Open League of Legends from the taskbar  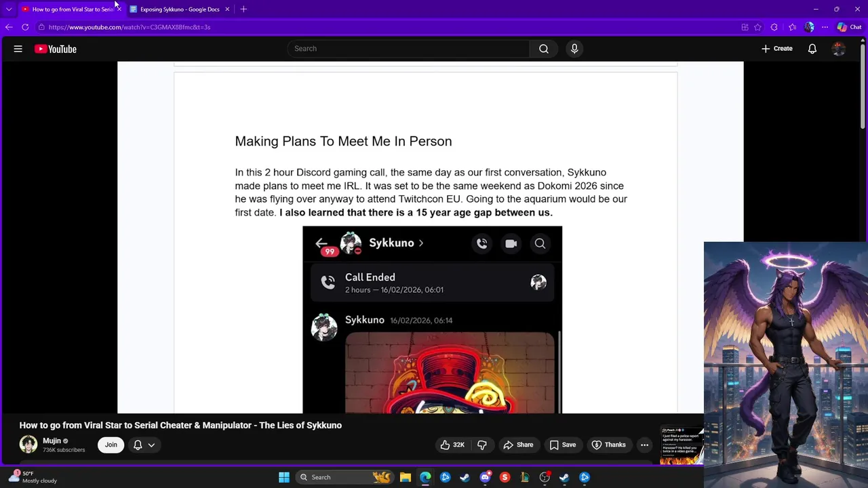click(524, 477)
